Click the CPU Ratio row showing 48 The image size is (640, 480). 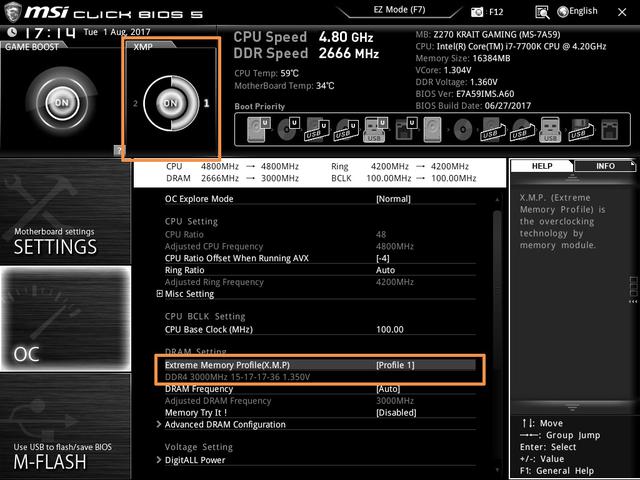[x=320, y=235]
